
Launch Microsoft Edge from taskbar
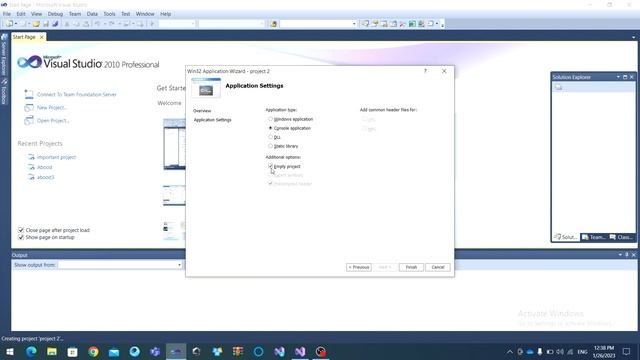tap(31, 351)
